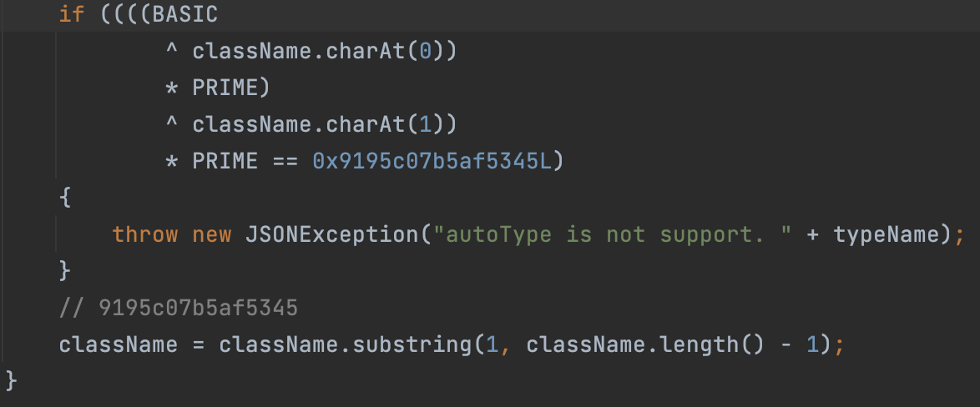Click the hex literal 0x9195c07b5af5345L
This screenshot has height=407, width=980.
(432, 162)
